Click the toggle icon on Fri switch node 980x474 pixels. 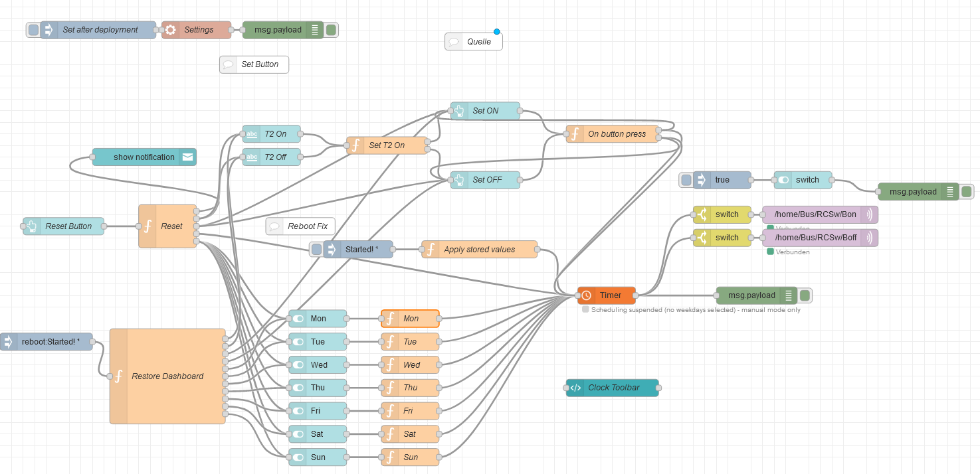[x=298, y=411]
